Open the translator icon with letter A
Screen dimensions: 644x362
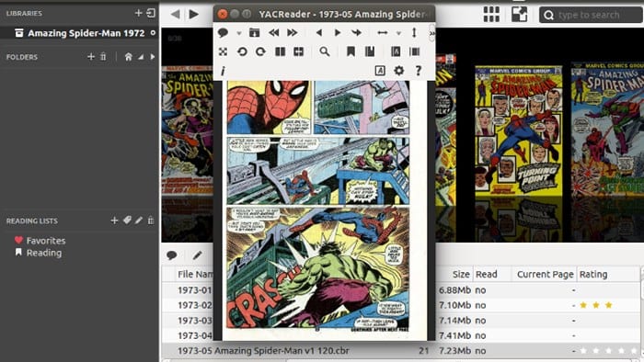(x=380, y=71)
